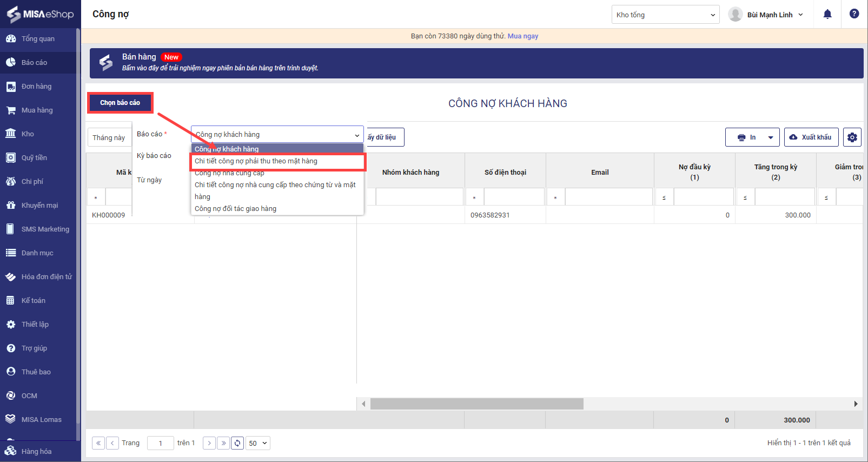This screenshot has height=462, width=868.
Task: Click the Nhóm khách hàng column header
Action: tap(410, 173)
